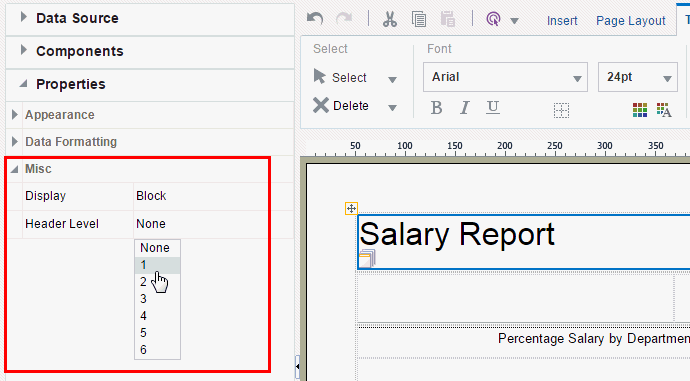This screenshot has height=381, width=690.
Task: Click the left panel collapse handle
Action: 297,367
